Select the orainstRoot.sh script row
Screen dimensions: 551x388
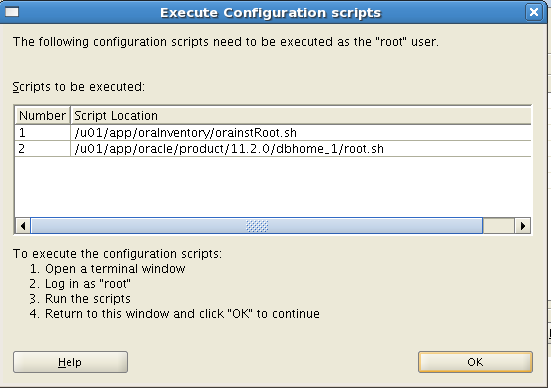click(x=273, y=132)
